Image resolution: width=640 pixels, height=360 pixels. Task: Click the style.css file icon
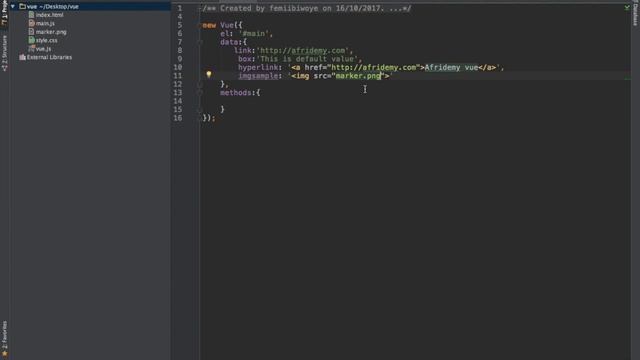click(x=31, y=40)
